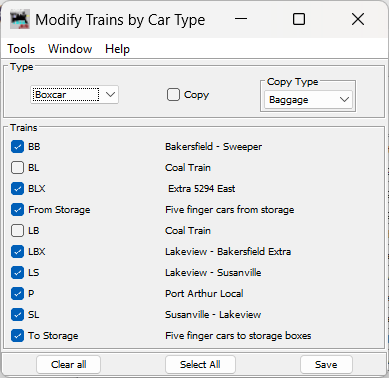The height and width of the screenshot is (378, 389).
Task: Check the LB Coal Train checkbox
Action: point(17,231)
